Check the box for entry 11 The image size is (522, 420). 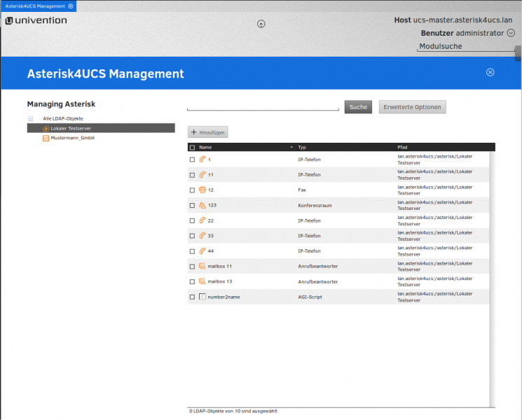coord(192,175)
